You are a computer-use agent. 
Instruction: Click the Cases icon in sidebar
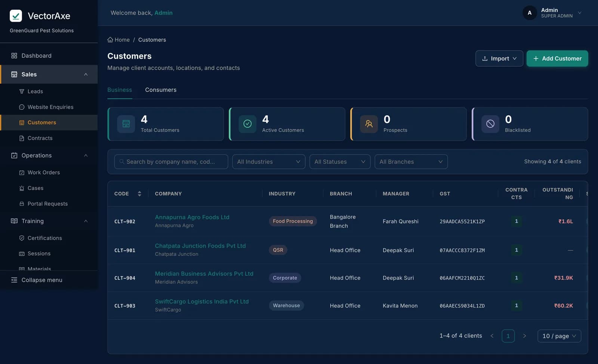coord(22,188)
